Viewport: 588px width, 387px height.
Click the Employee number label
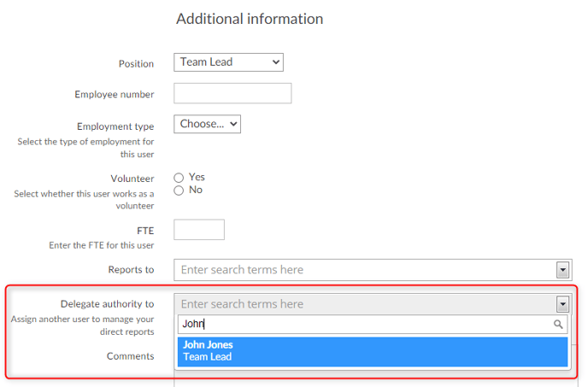tap(115, 95)
